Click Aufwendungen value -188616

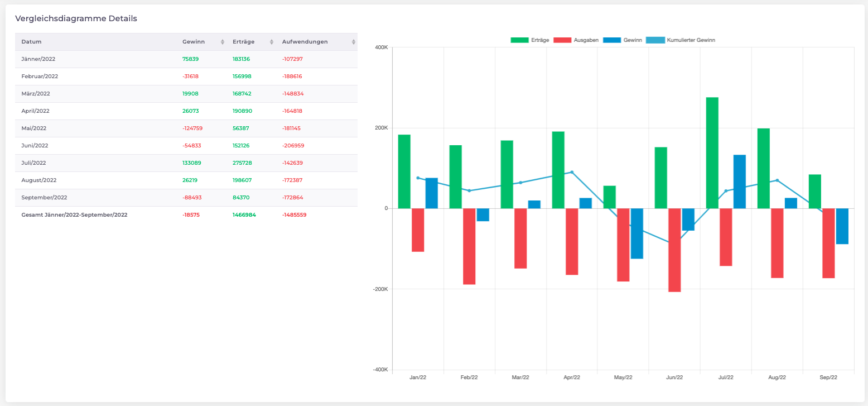point(292,76)
